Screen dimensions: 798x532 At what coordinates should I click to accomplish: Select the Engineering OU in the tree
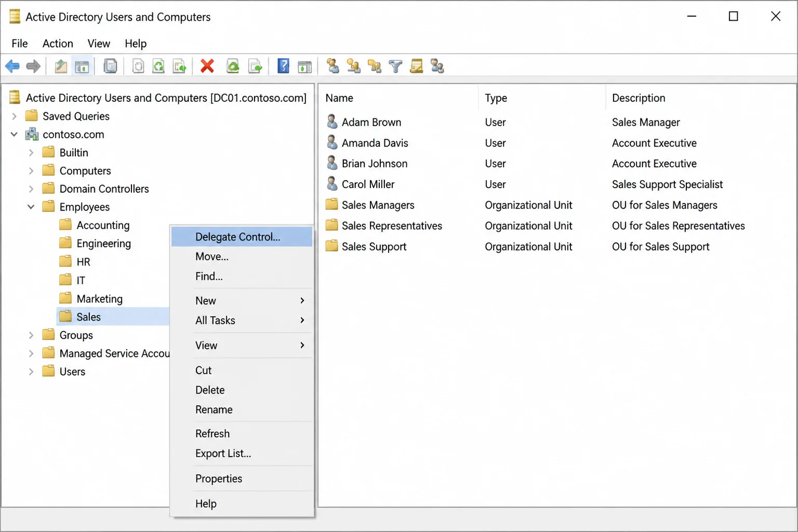coord(95,243)
